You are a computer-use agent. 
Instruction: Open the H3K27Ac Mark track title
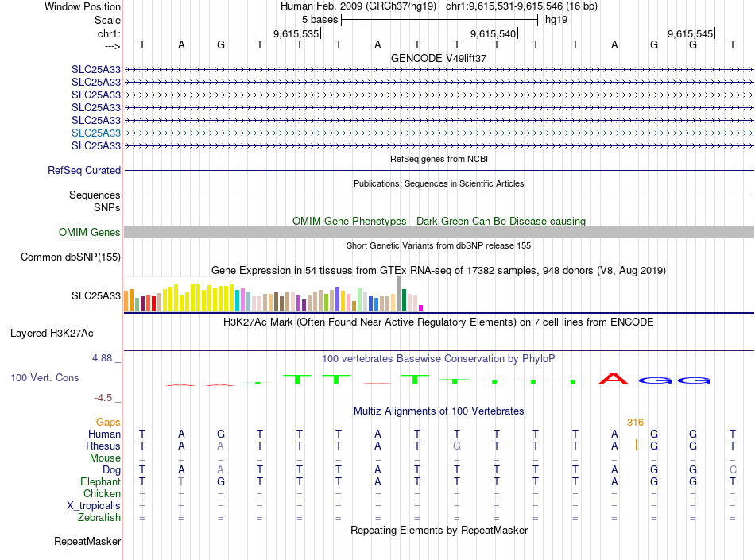pyautogui.click(x=439, y=322)
